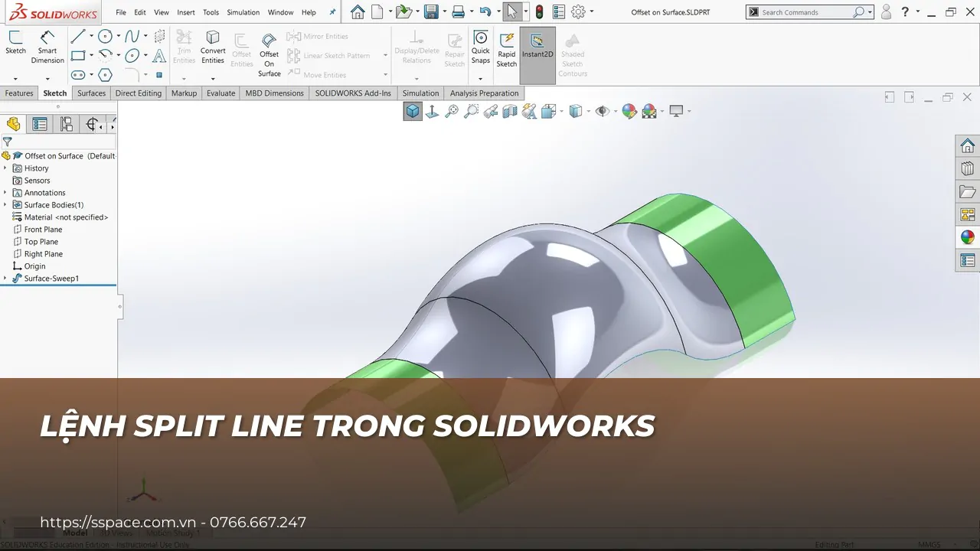Image resolution: width=980 pixels, height=551 pixels.
Task: Select the Corner Rectangle tool
Action: (x=78, y=55)
